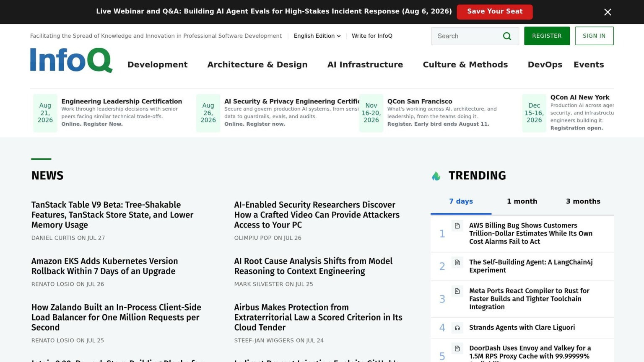Click article icon beside Meta Ports React Compiler
This screenshot has width=644, height=362.
coord(457,291)
